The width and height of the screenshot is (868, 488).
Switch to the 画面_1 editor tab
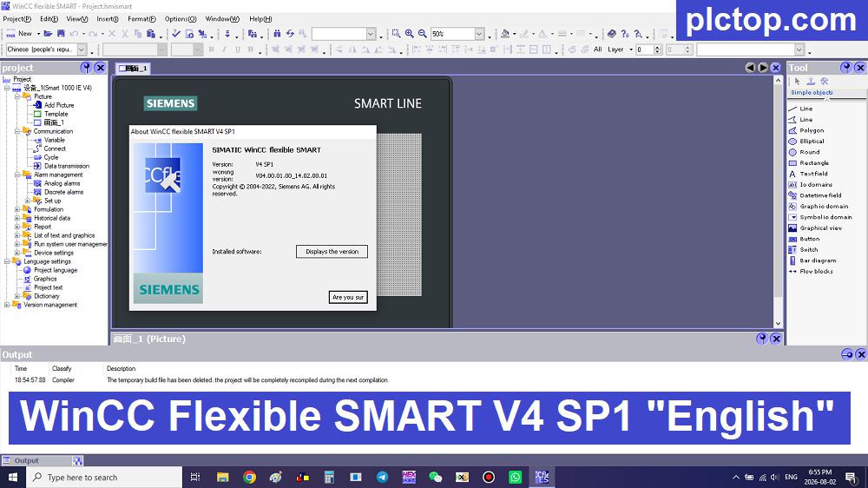(x=134, y=68)
